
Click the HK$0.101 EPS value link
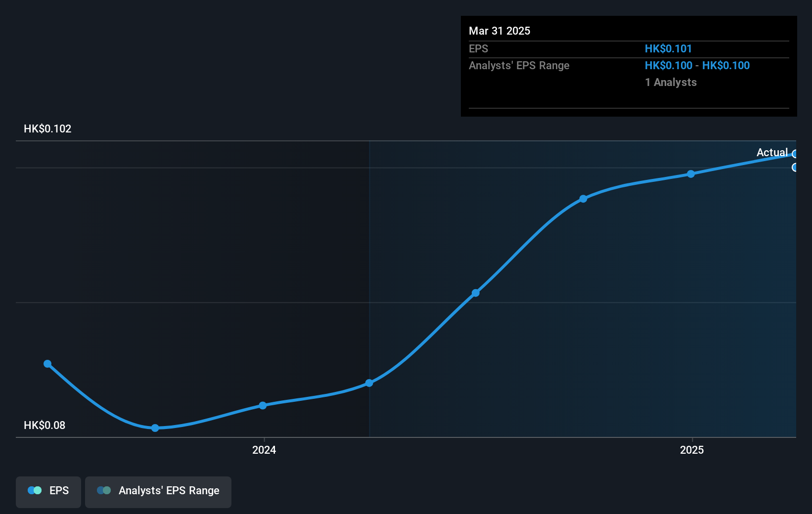coord(668,48)
